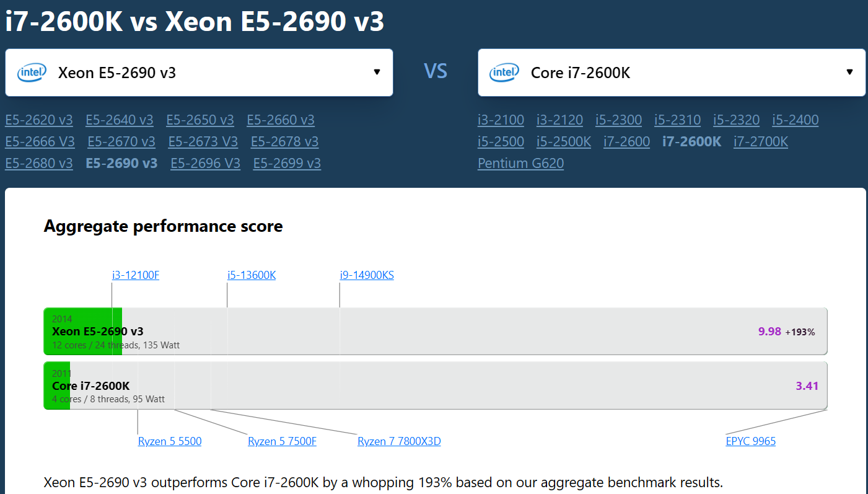Image resolution: width=868 pixels, height=494 pixels.
Task: Click the VS label between selectors
Action: pos(436,71)
